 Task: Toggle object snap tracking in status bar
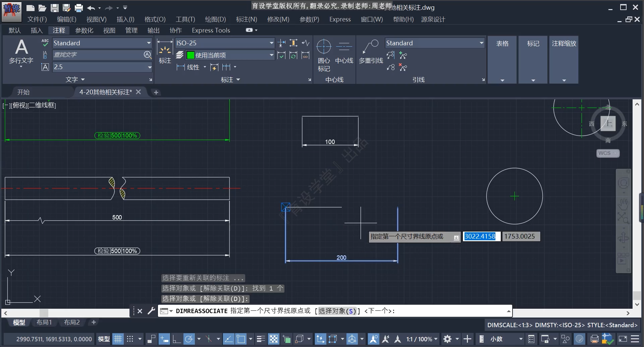click(228, 339)
